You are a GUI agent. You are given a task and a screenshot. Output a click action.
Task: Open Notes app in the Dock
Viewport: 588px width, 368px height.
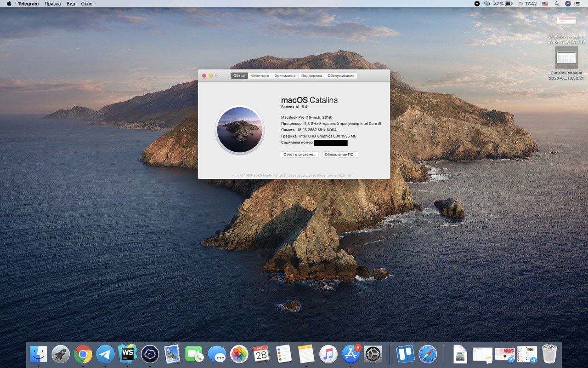click(x=306, y=354)
